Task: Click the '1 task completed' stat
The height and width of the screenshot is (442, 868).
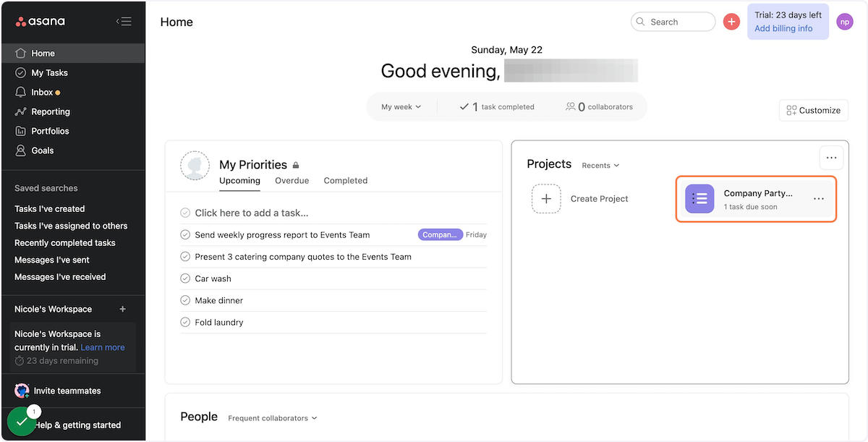Action: coord(497,107)
